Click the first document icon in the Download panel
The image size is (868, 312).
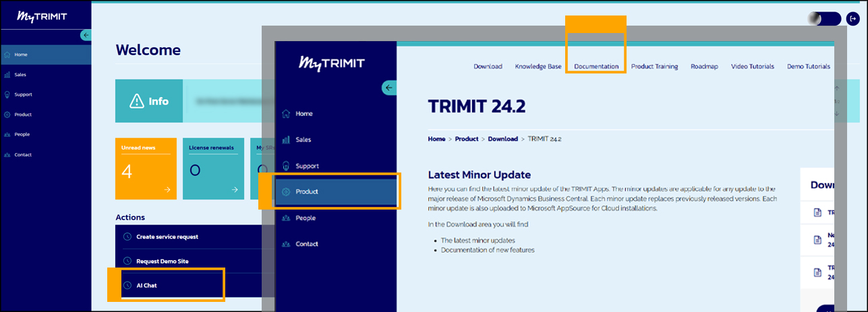click(x=817, y=213)
